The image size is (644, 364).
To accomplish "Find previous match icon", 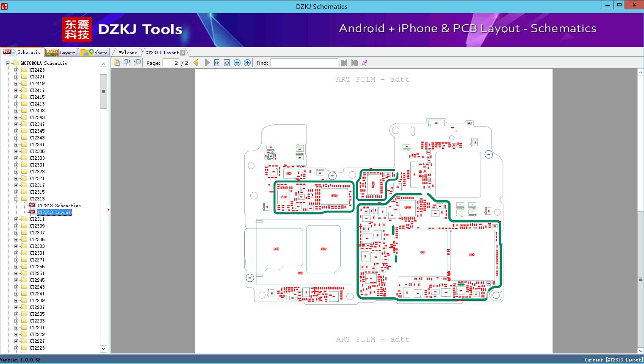I will click(344, 63).
